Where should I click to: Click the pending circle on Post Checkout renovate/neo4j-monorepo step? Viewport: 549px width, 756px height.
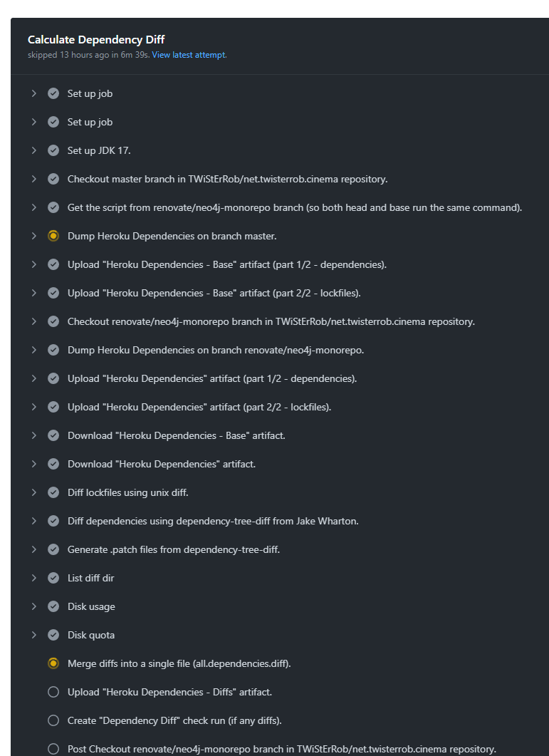point(53,749)
